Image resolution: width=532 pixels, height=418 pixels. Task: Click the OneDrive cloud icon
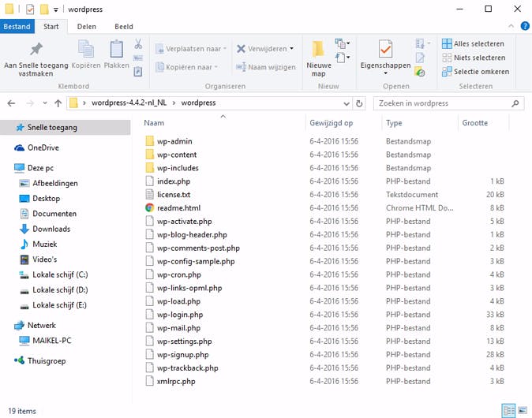click(20, 147)
